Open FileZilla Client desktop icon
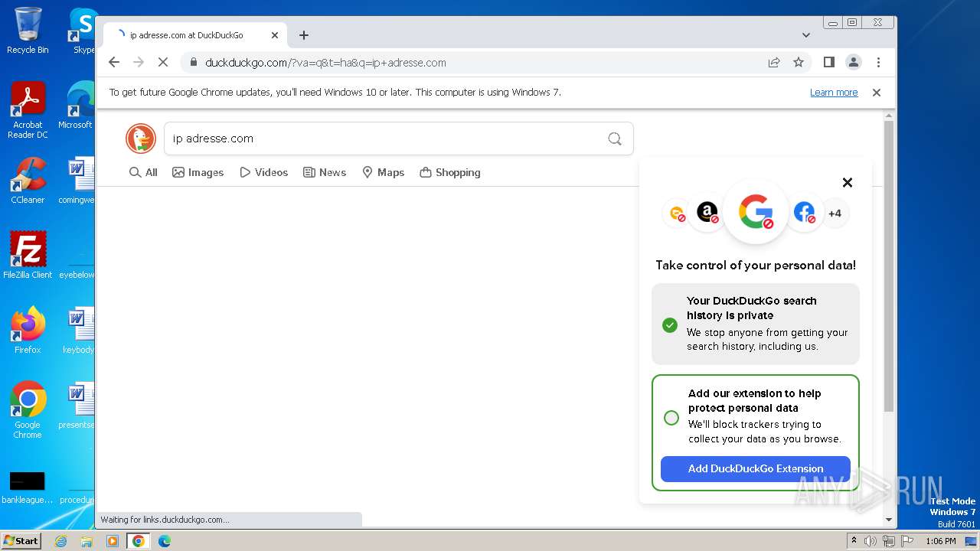 (28, 255)
